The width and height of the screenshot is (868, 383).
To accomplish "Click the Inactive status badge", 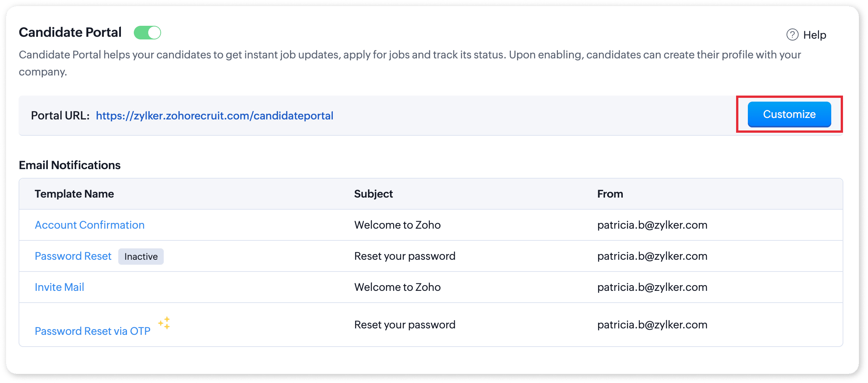I will click(x=141, y=257).
